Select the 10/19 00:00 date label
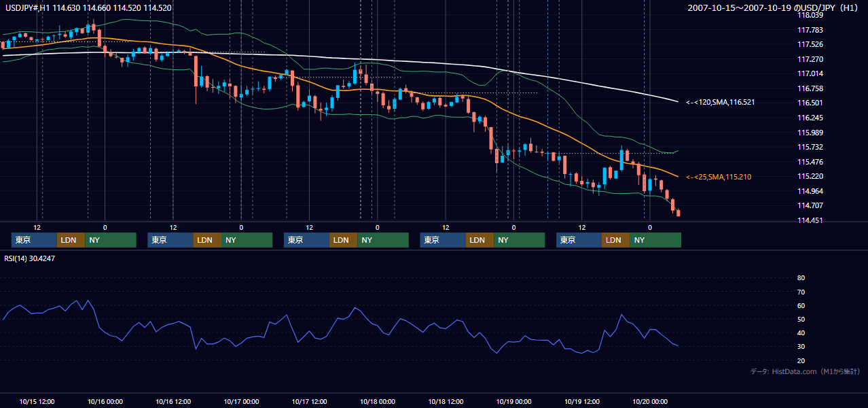Image resolution: width=868 pixels, height=408 pixels. (x=513, y=401)
